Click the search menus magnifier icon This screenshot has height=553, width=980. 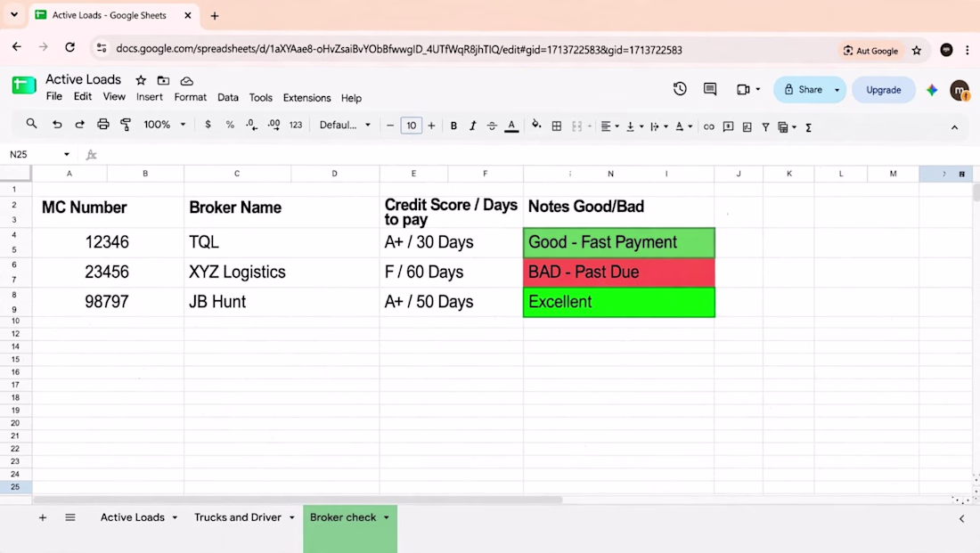tap(31, 125)
